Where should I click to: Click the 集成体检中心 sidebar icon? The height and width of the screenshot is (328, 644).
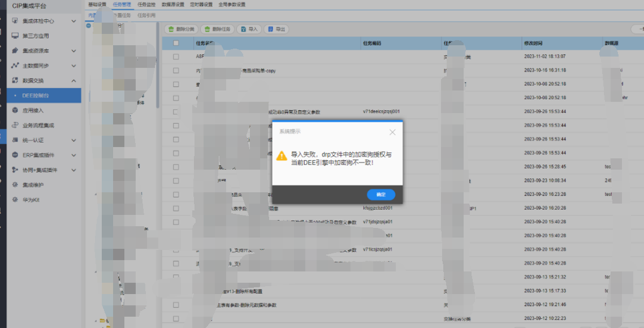15,21
